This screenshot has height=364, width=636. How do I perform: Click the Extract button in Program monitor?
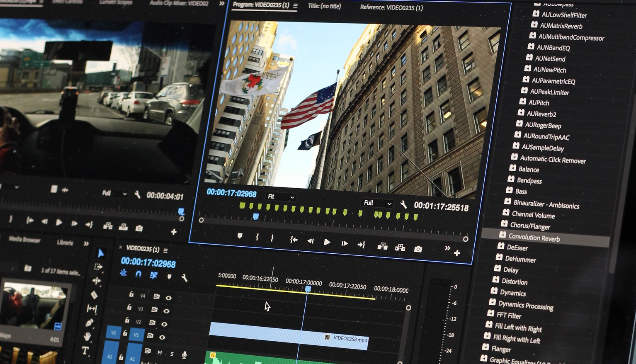point(400,248)
